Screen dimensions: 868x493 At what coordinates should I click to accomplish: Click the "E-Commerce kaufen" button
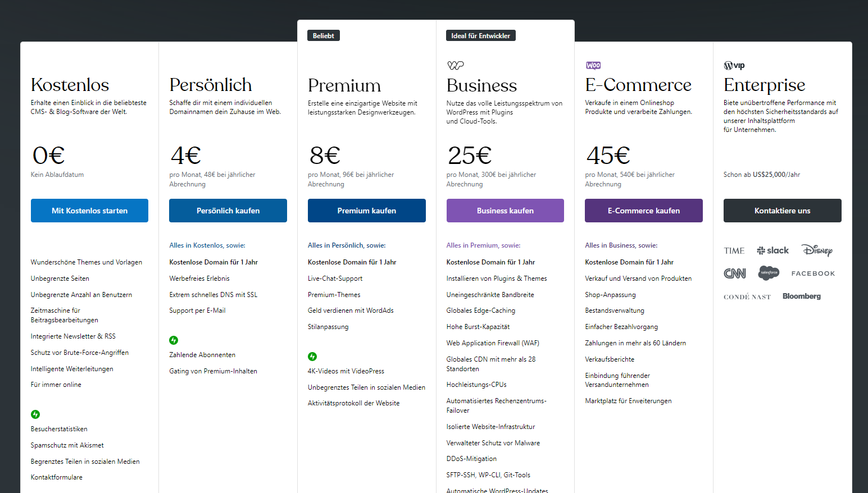[644, 211]
